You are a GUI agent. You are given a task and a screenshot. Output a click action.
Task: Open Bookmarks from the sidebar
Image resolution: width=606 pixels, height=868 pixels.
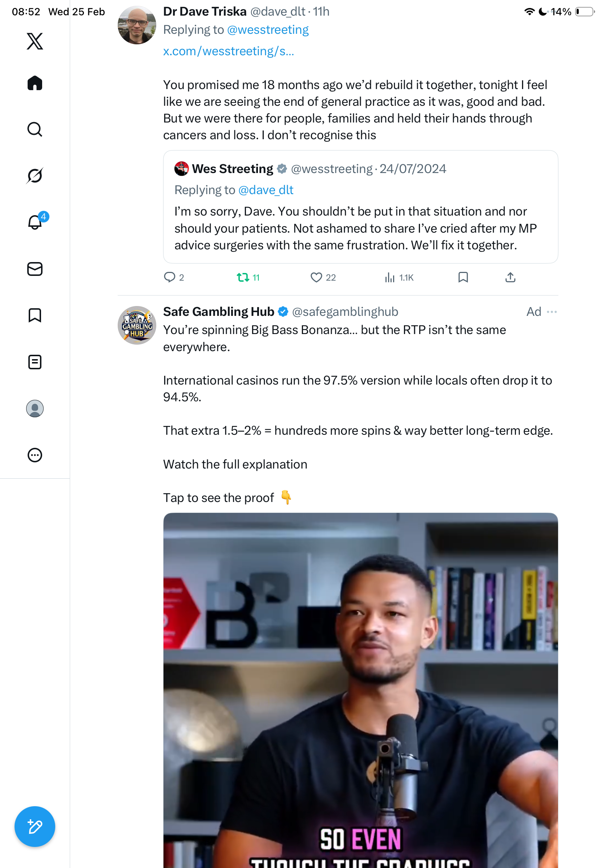point(35,315)
